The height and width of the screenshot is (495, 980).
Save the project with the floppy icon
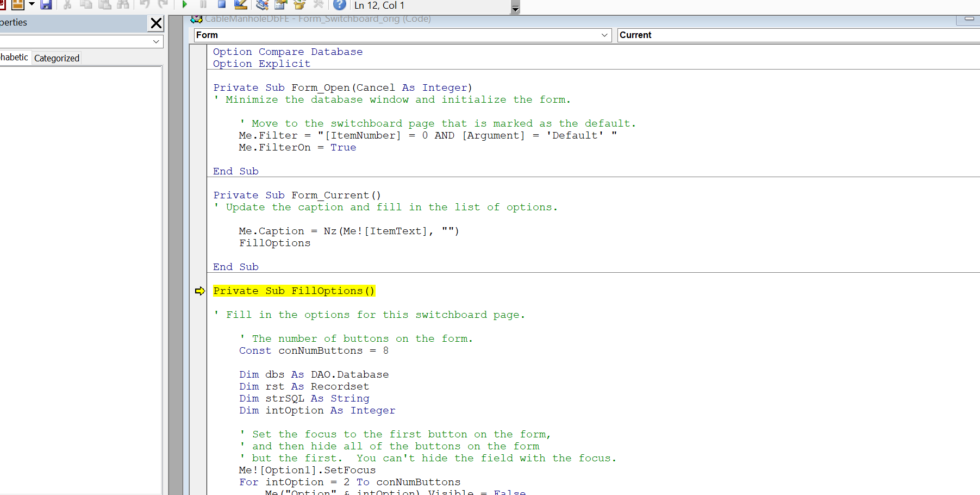46,4
